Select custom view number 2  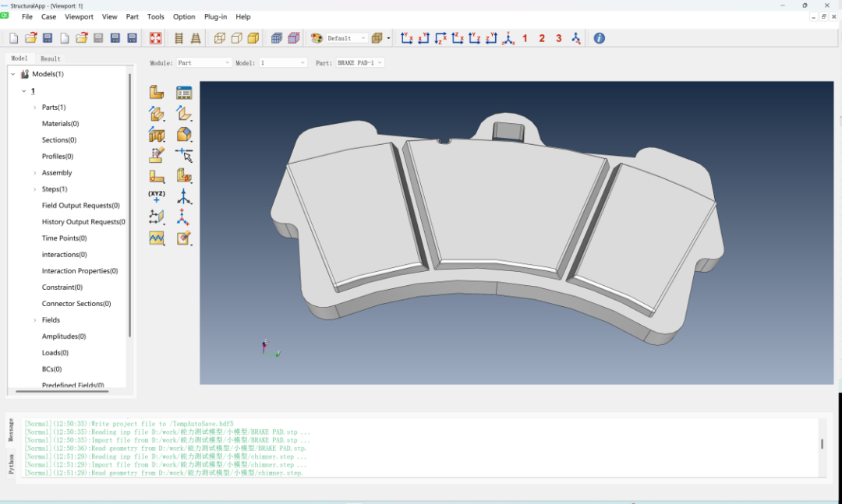point(542,38)
